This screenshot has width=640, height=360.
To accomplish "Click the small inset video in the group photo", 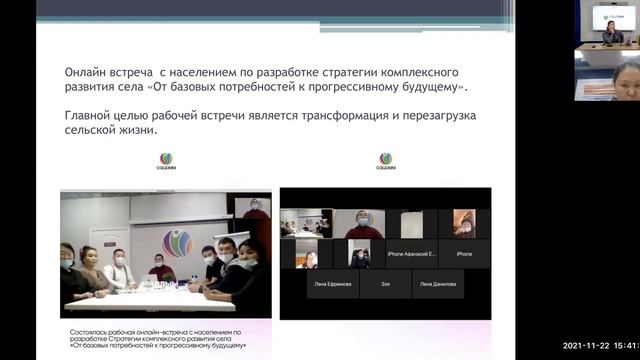I will (x=253, y=208).
